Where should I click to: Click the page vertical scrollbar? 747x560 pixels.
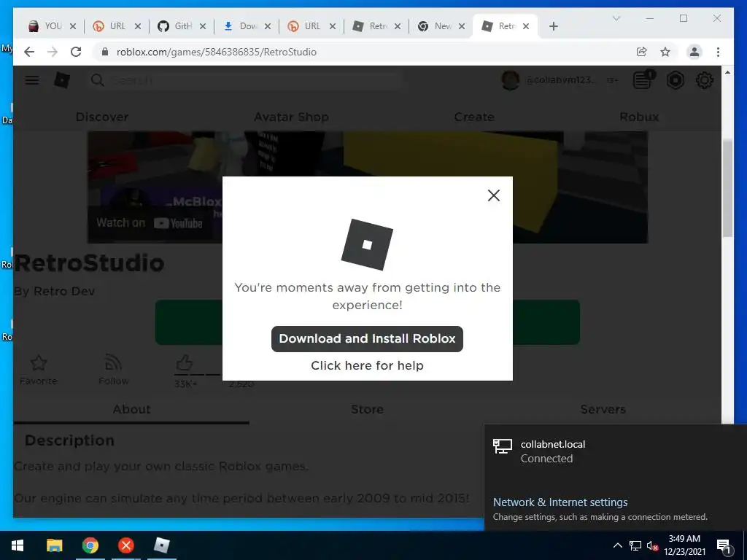[727, 189]
